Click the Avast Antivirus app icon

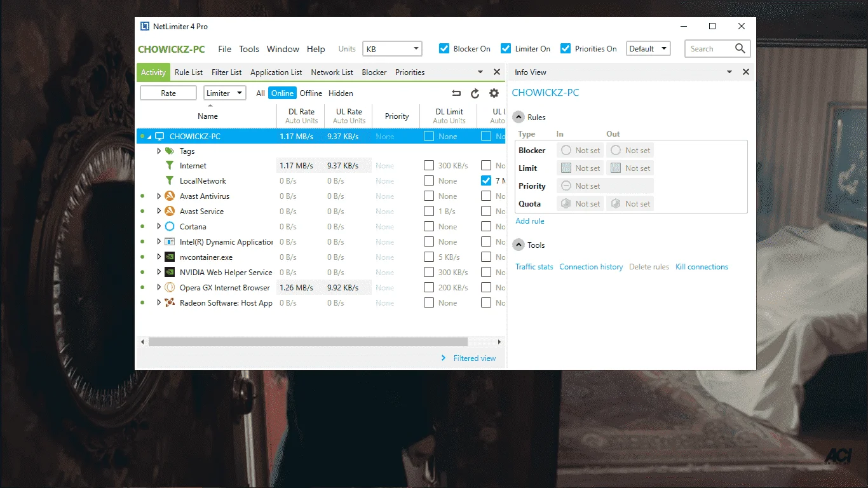click(x=170, y=196)
